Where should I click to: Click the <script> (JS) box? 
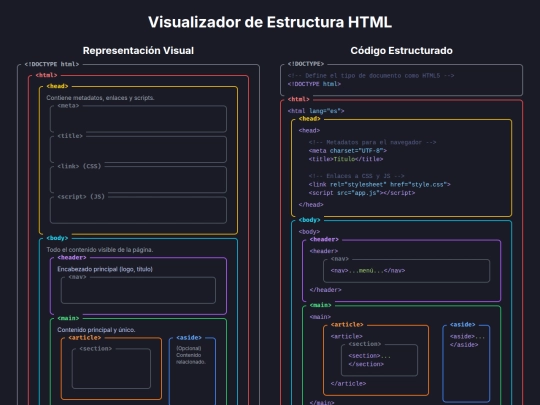(x=138, y=210)
